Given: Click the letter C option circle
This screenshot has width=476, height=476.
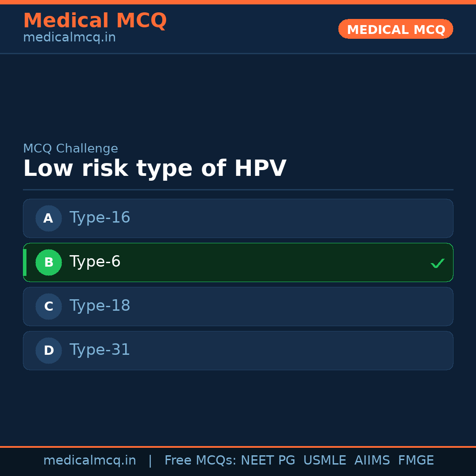Looking at the screenshot, I should (x=48, y=306).
